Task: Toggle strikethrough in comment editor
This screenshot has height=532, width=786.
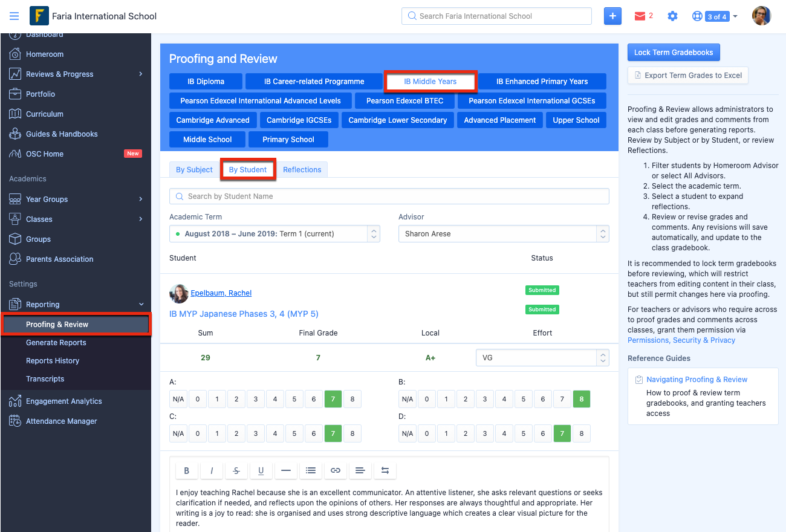Action: pos(236,470)
